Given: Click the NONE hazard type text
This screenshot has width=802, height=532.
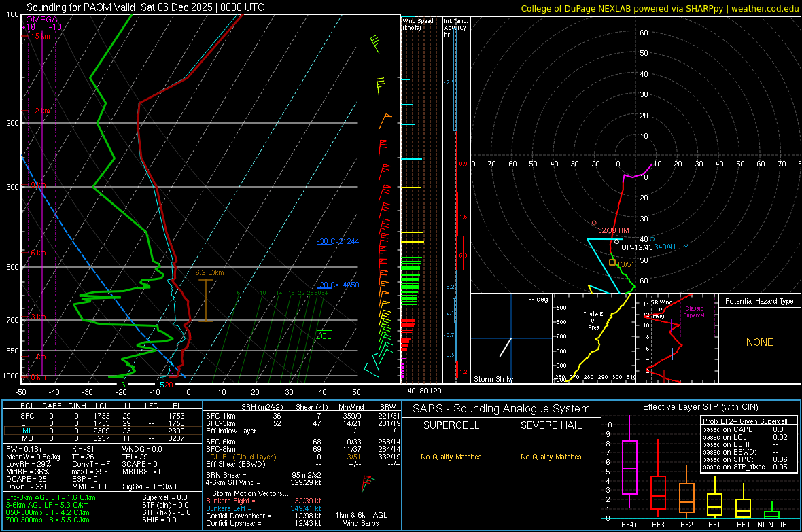Looking at the screenshot, I should click(x=759, y=342).
